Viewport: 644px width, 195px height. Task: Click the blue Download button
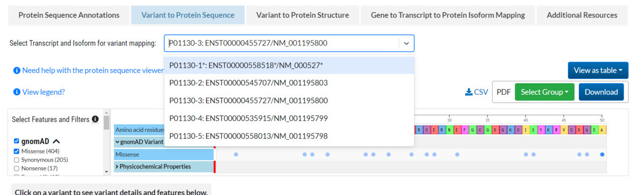601,92
